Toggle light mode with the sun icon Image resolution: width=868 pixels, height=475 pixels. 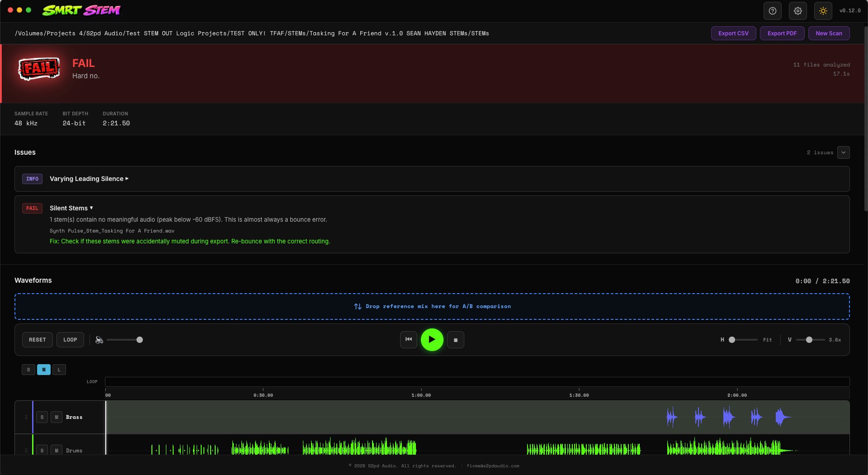point(823,11)
